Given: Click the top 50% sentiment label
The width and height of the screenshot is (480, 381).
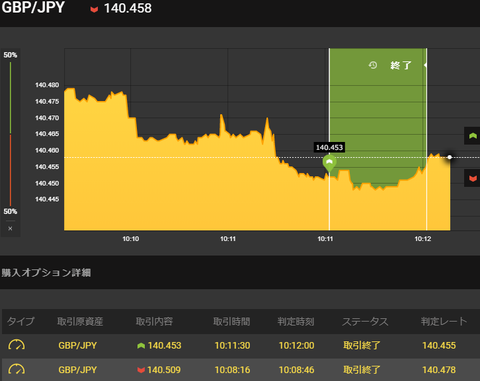Looking at the screenshot, I should [x=10, y=55].
